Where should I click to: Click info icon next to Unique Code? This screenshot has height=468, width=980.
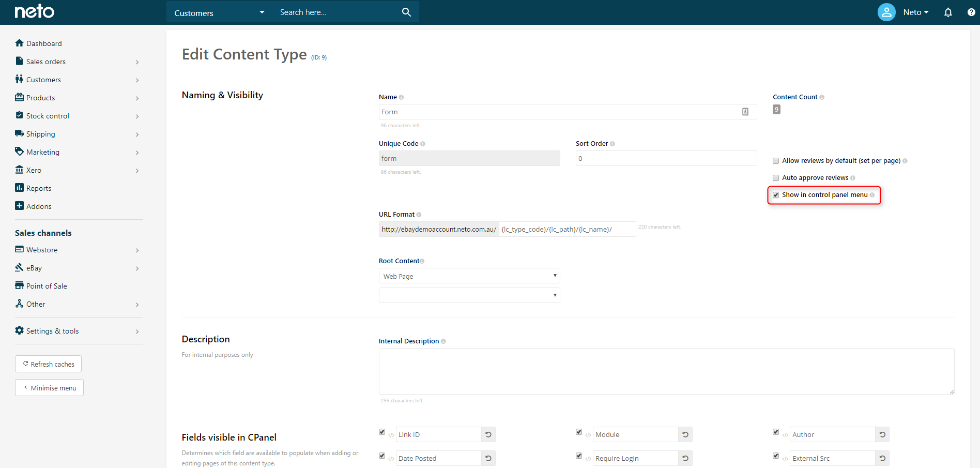(x=423, y=144)
